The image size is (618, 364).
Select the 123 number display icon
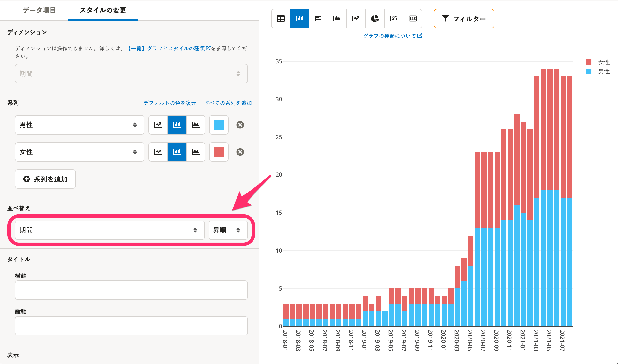[412, 19]
